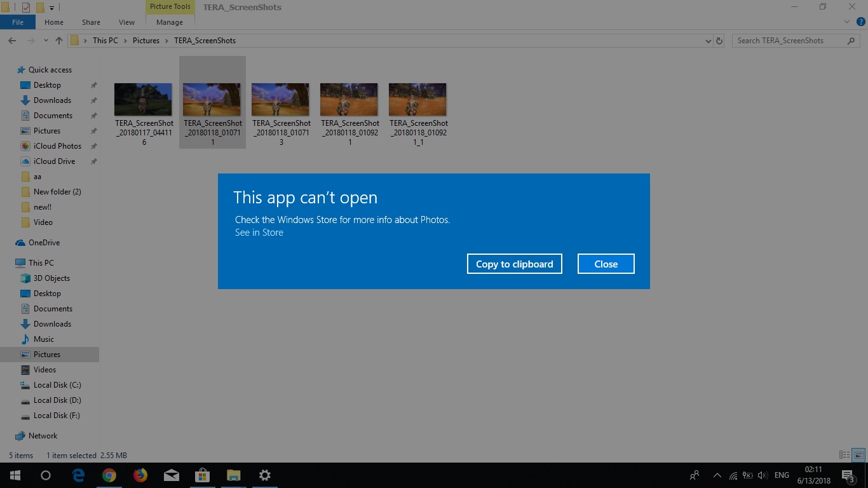Launch Google Chrome from taskbar

(109, 475)
